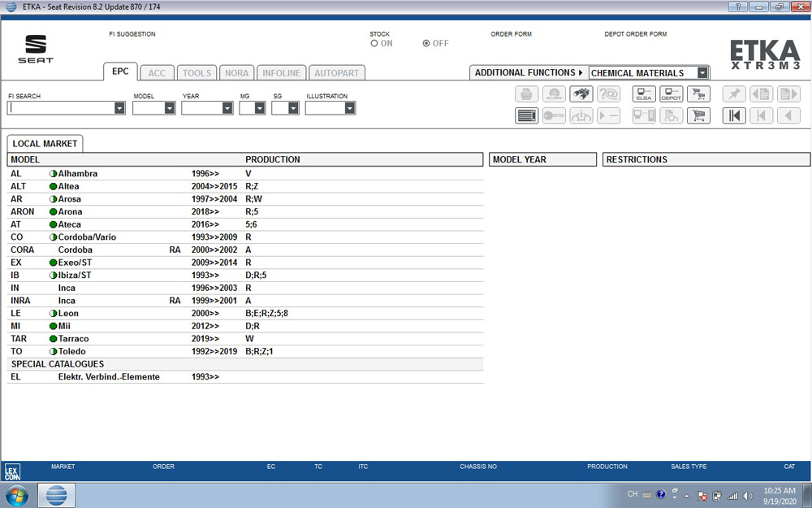Click the MODEL YEAR column header
812x508 pixels.
click(x=542, y=159)
